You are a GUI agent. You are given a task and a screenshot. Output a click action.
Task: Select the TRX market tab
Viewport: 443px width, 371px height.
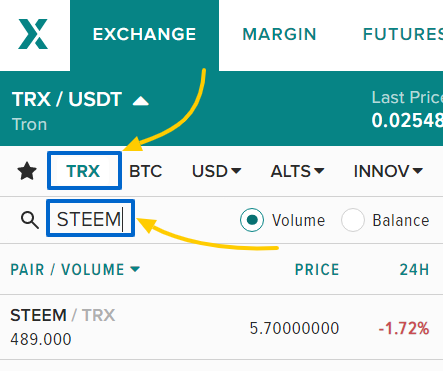click(x=83, y=171)
